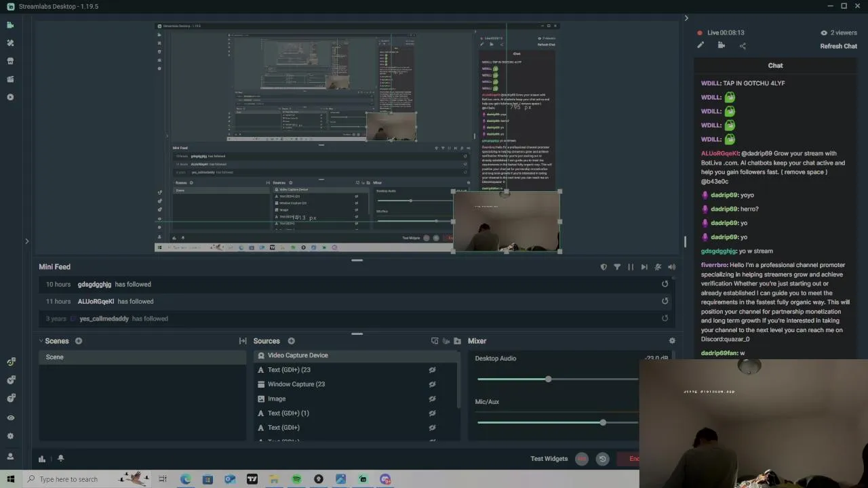This screenshot has height=488, width=868.
Task: Open the Settings gear in left sidebar
Action: tap(10, 436)
